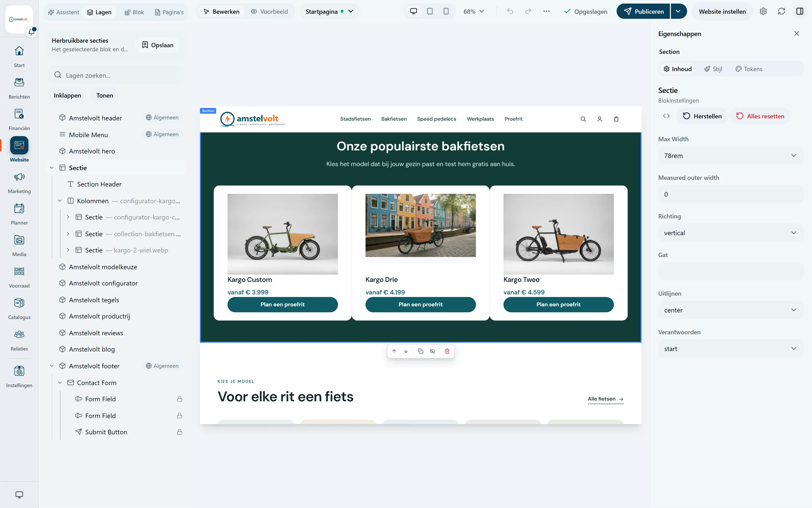Click Alles resetten
The height and width of the screenshot is (508, 812).
[760, 116]
